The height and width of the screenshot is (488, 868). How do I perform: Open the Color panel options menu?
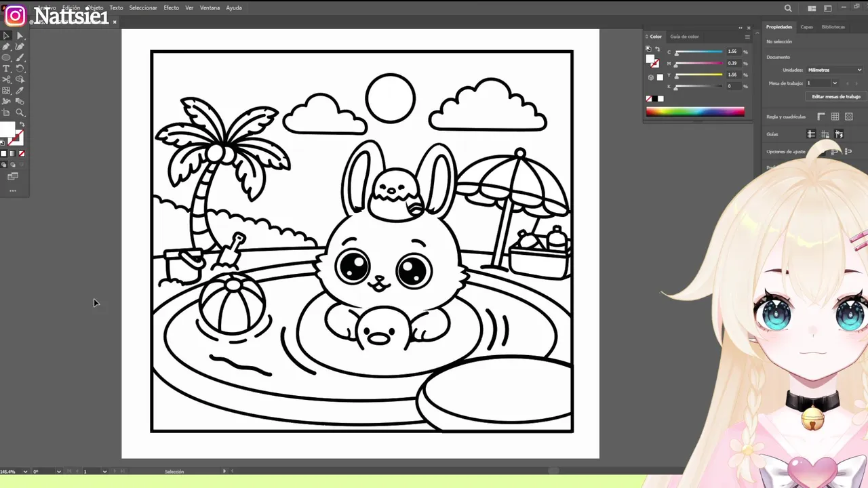point(747,37)
